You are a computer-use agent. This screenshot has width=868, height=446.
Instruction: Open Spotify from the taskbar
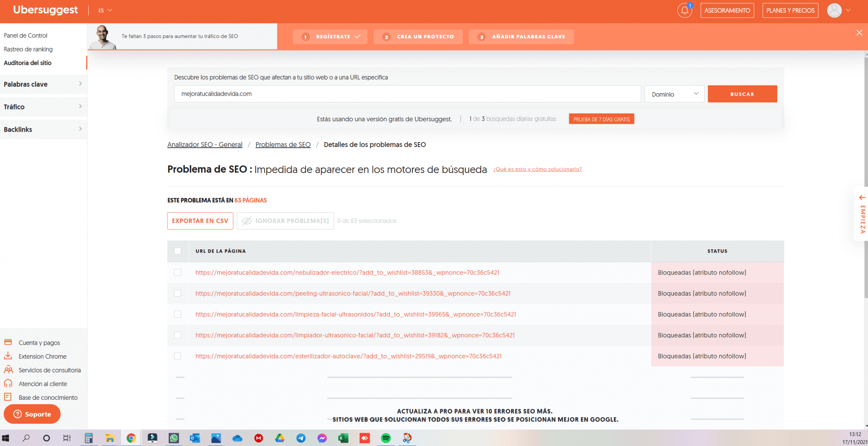[x=386, y=438]
